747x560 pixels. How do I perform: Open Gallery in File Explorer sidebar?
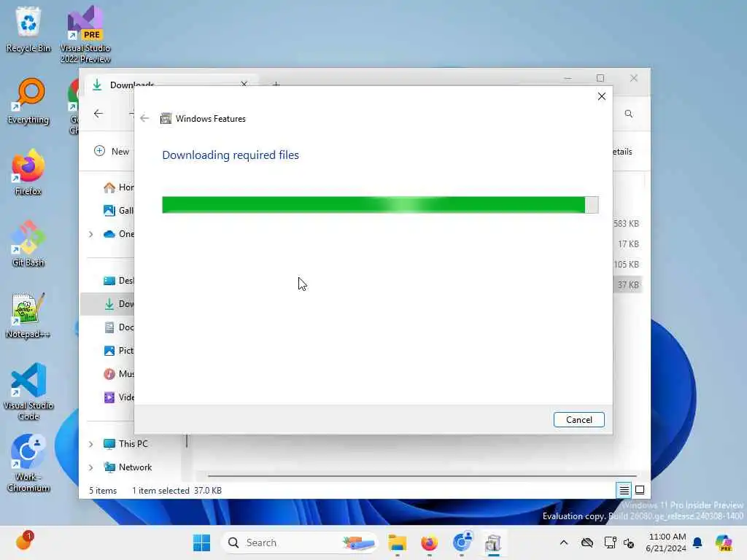[118, 211]
